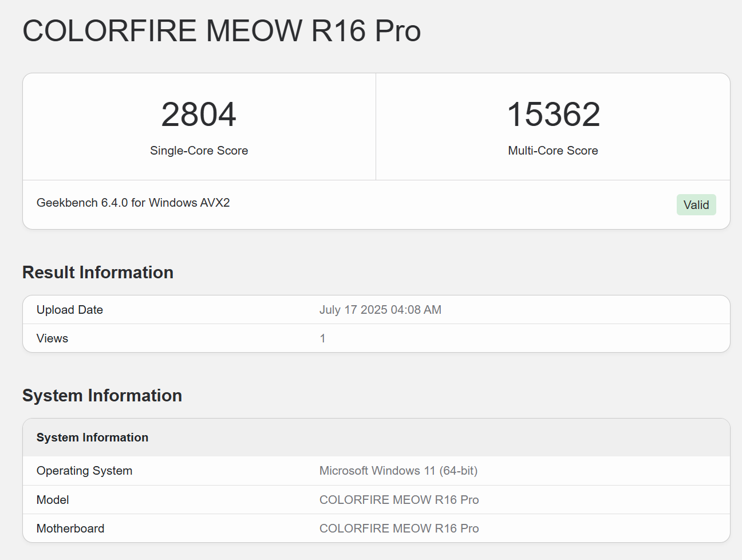Select the Motherboard row value text
The height and width of the screenshot is (560, 742).
(398, 529)
